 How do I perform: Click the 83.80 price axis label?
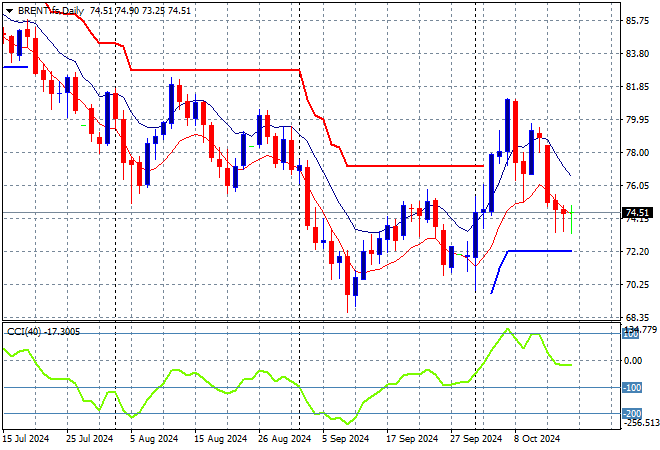point(637,54)
